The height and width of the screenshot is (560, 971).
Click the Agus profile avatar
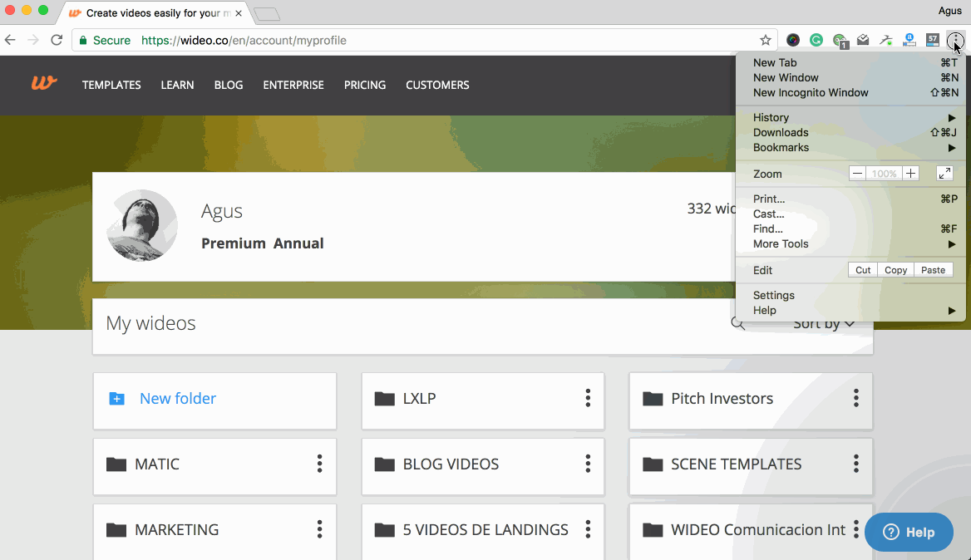[142, 226]
